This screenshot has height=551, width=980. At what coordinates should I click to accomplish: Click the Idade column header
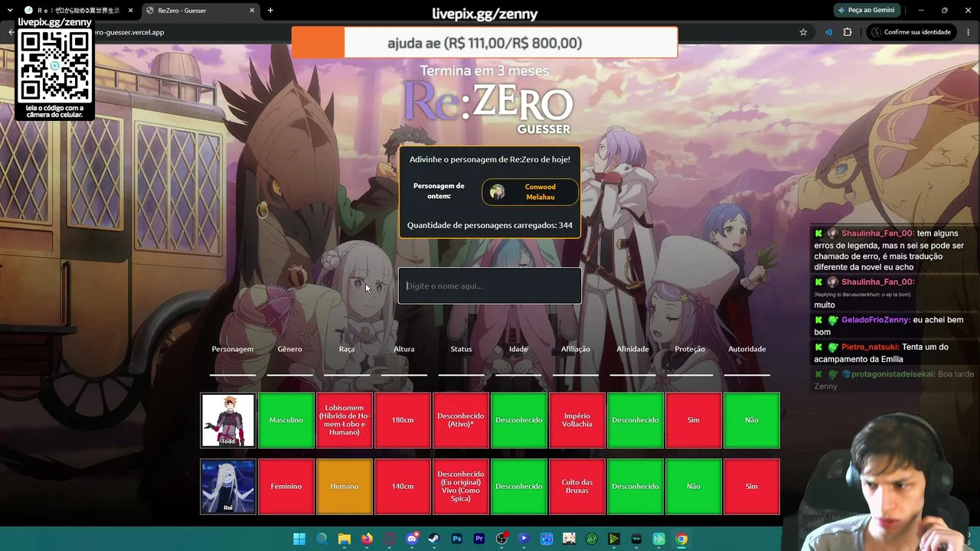pyautogui.click(x=518, y=349)
